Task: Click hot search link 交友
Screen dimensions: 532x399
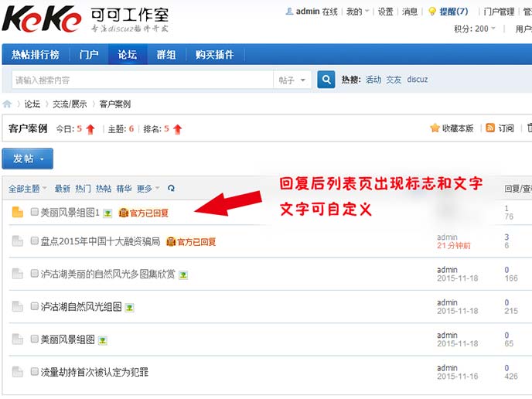Action: (394, 80)
